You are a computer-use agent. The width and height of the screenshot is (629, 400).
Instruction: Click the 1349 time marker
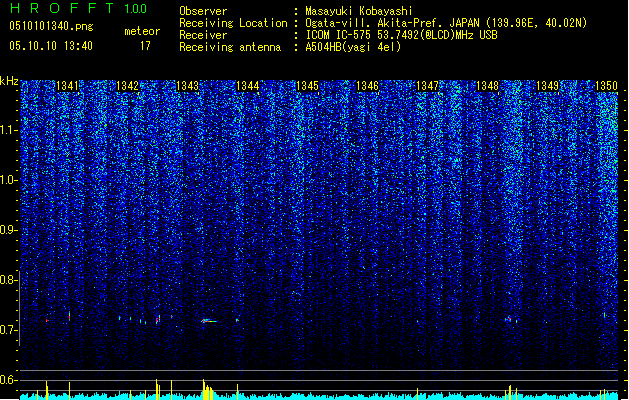coord(547,86)
